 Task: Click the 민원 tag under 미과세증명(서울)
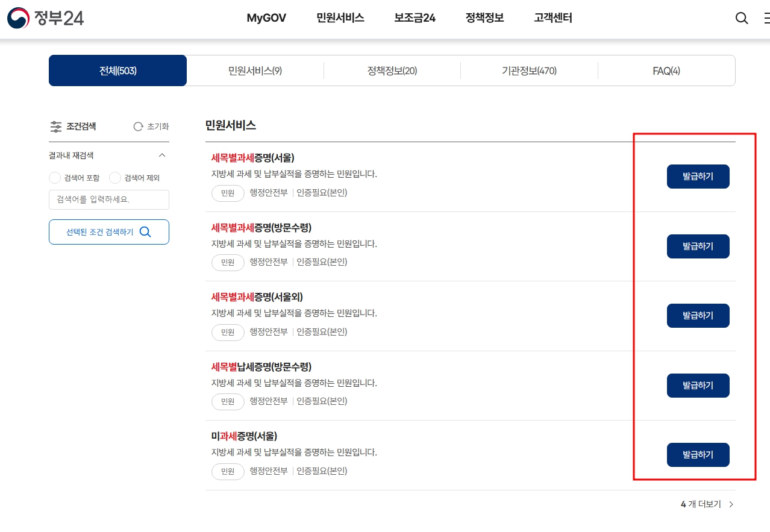[x=228, y=471]
